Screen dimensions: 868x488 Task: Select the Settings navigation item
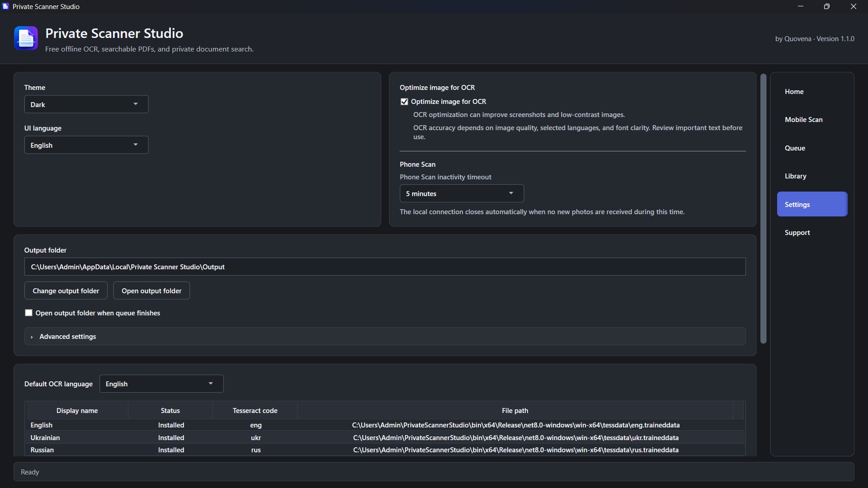(812, 204)
